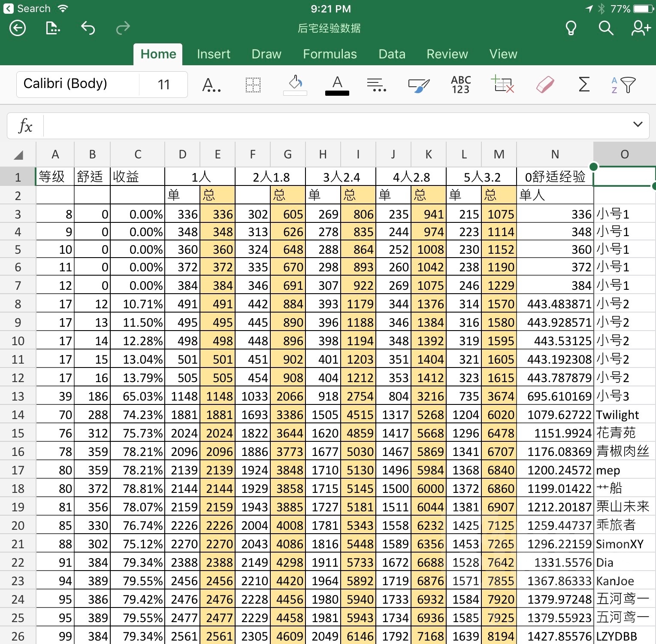This screenshot has height=644, width=656.
Task: Open the magnifier search tool
Action: (x=606, y=28)
